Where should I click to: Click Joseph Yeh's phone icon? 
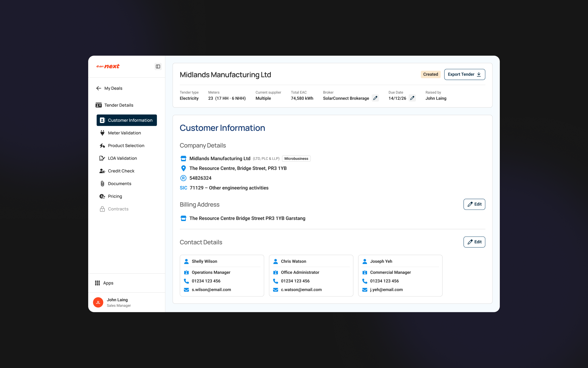pyautogui.click(x=365, y=281)
